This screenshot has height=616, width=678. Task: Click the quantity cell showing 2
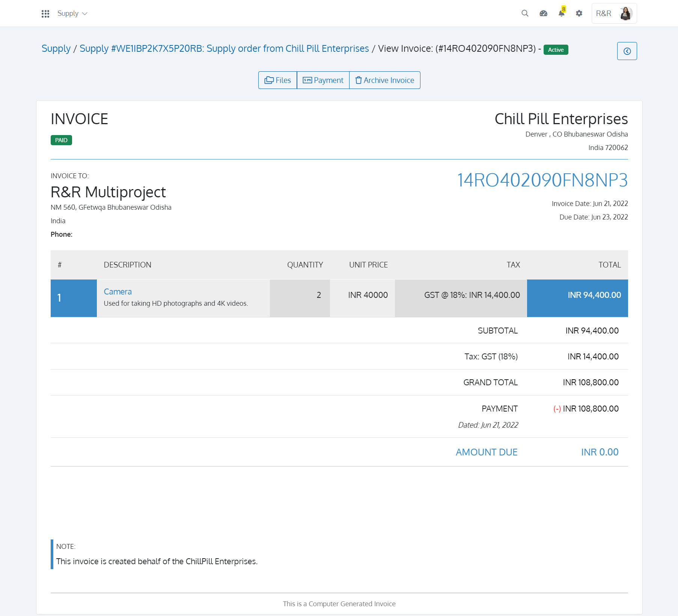(x=300, y=298)
